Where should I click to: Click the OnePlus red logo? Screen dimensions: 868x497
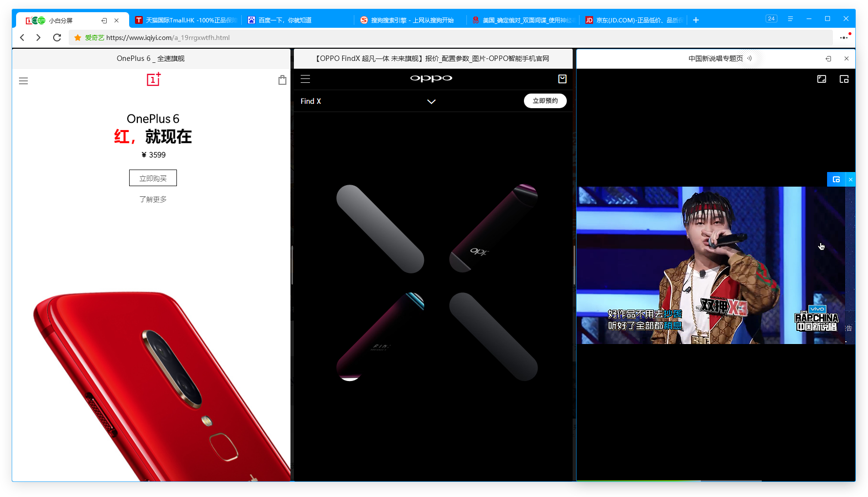[x=154, y=79]
